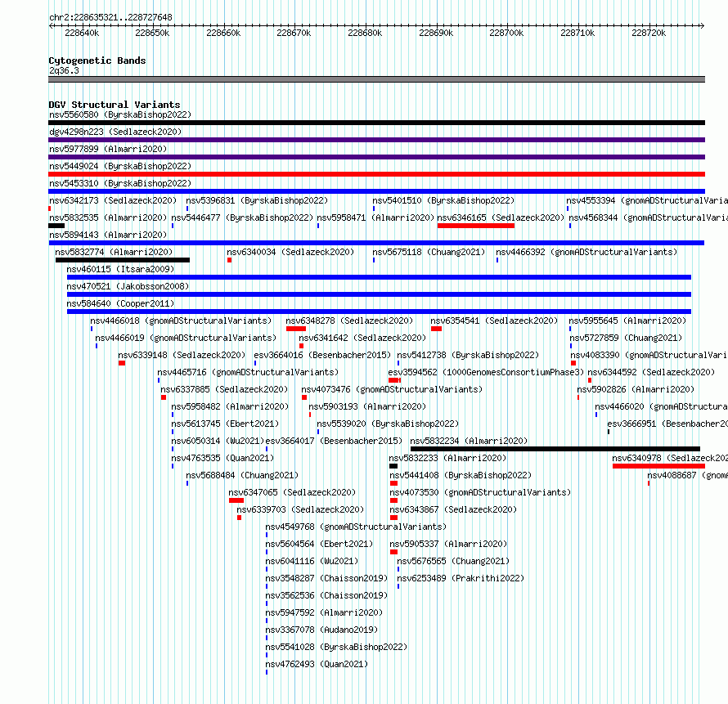728x704 pixels.
Task: Click nsv5688484 (Chuang2021) label
Action: point(242,475)
